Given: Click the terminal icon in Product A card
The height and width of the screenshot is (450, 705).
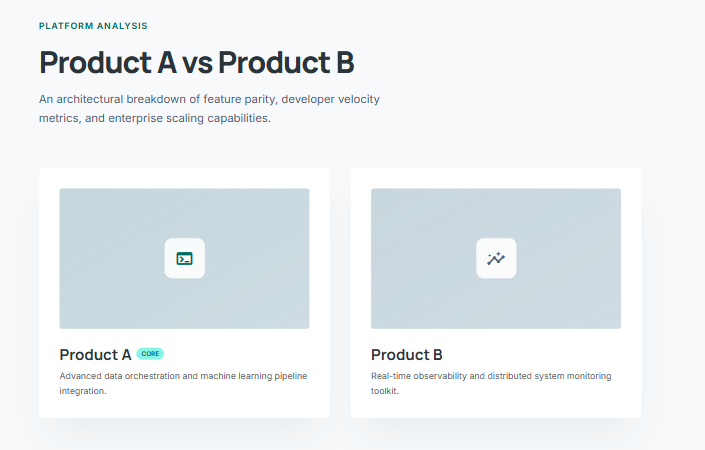Looking at the screenshot, I should [x=184, y=258].
